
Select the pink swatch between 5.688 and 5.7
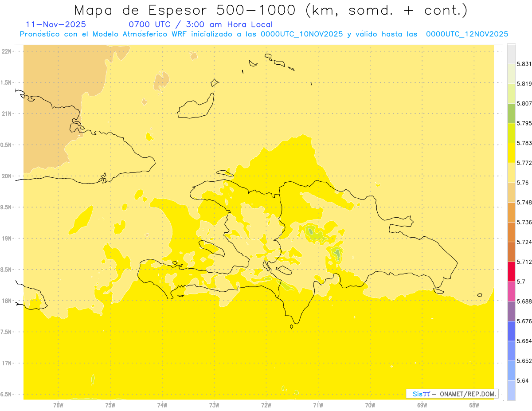pyautogui.click(x=511, y=291)
